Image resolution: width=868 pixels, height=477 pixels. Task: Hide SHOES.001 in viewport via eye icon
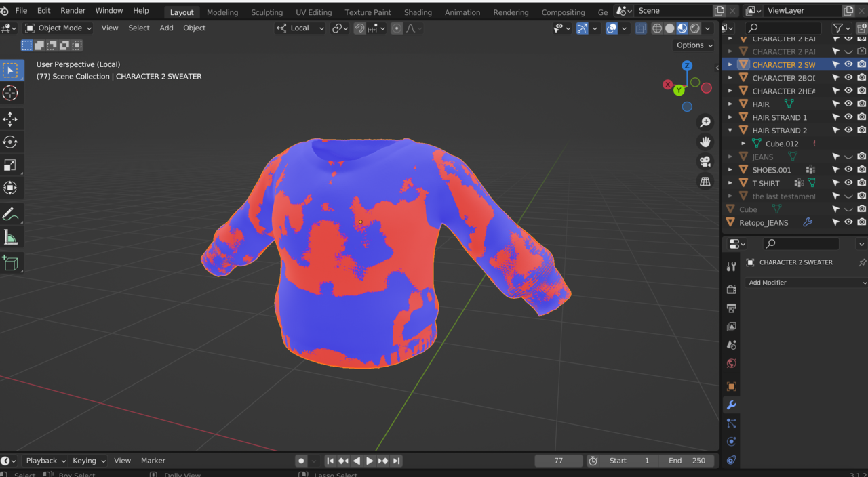pyautogui.click(x=848, y=169)
